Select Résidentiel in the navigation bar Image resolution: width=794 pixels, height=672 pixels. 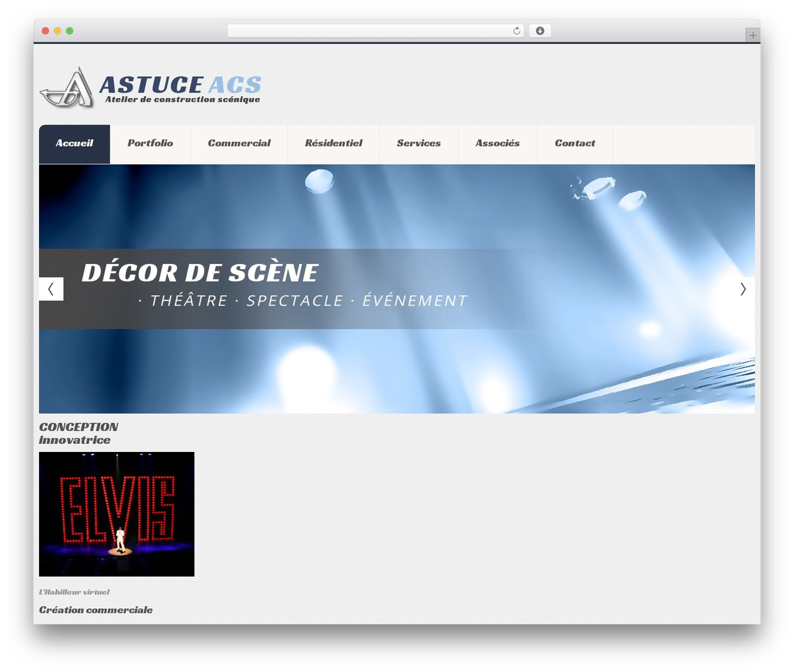pyautogui.click(x=334, y=144)
